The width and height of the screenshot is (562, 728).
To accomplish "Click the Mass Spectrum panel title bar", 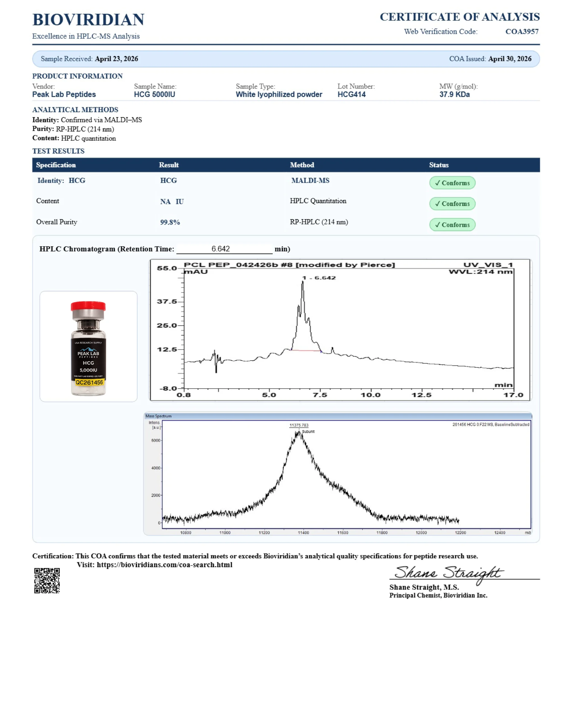I will point(338,416).
